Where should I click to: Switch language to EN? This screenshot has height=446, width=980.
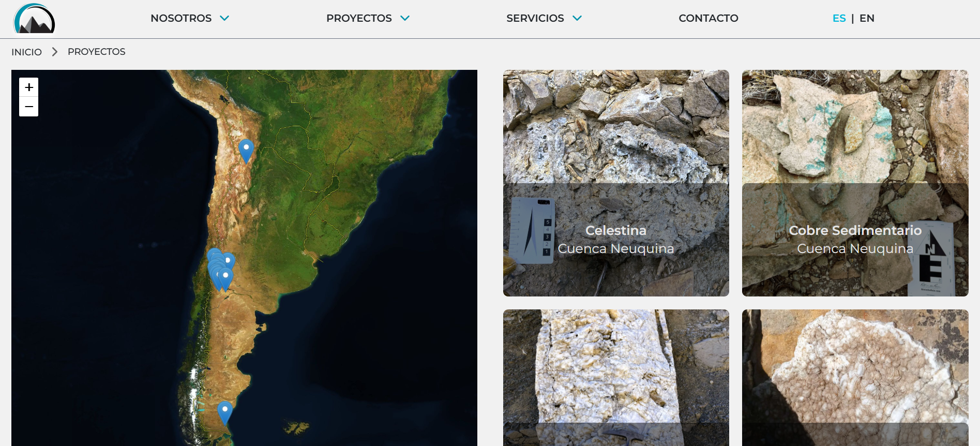click(x=867, y=18)
